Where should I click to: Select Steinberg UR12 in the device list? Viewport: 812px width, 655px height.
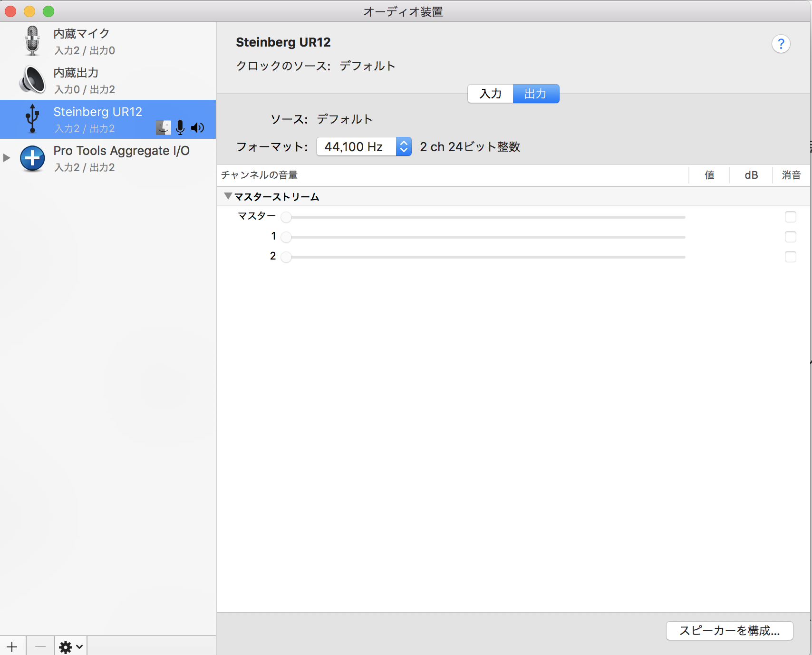[x=108, y=119]
